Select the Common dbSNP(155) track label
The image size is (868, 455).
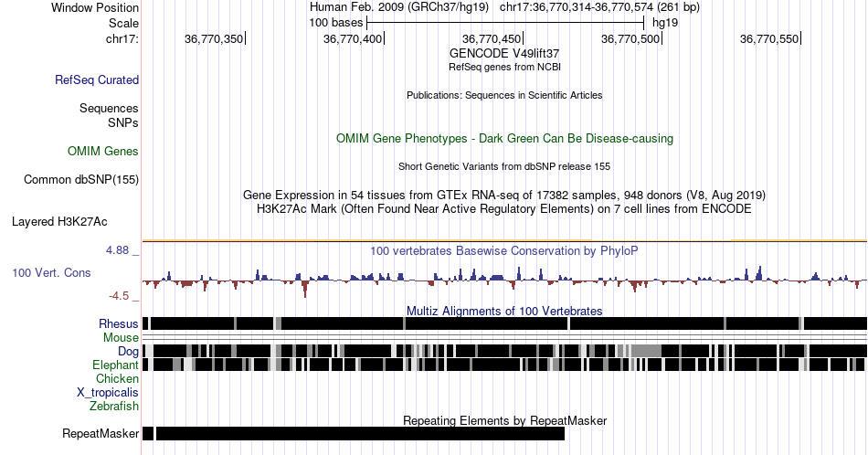80,179
